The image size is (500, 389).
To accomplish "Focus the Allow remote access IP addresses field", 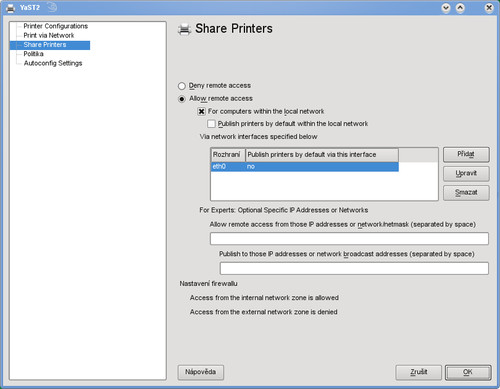I will click(349, 239).
